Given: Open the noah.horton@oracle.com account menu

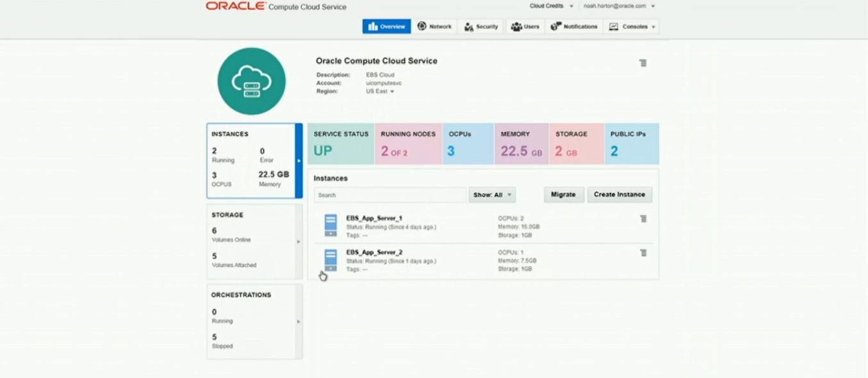Looking at the screenshot, I should click(619, 6).
